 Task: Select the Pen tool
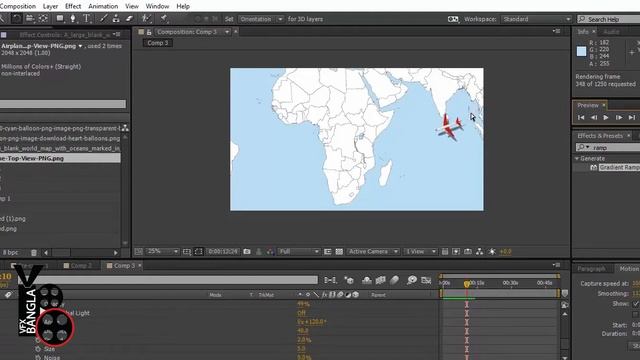pyautogui.click(x=73, y=18)
